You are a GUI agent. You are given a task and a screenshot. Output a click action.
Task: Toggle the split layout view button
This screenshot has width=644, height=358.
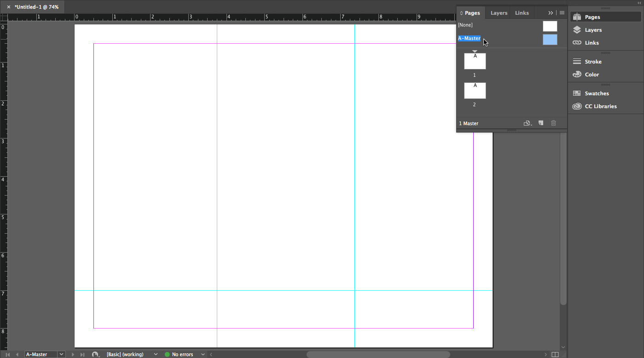[x=555, y=354]
